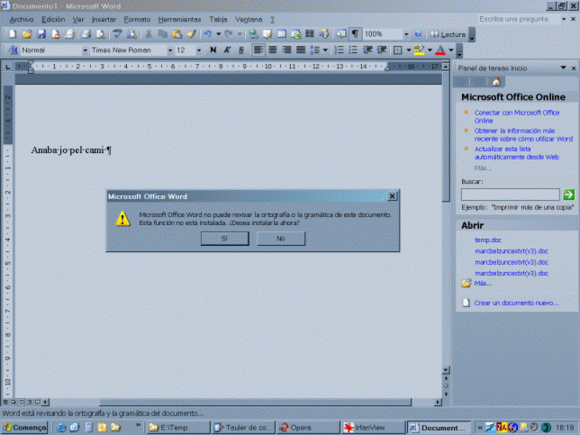Image resolution: width=580 pixels, height=435 pixels.
Task: Toggle show paragraph marks button
Action: point(355,34)
